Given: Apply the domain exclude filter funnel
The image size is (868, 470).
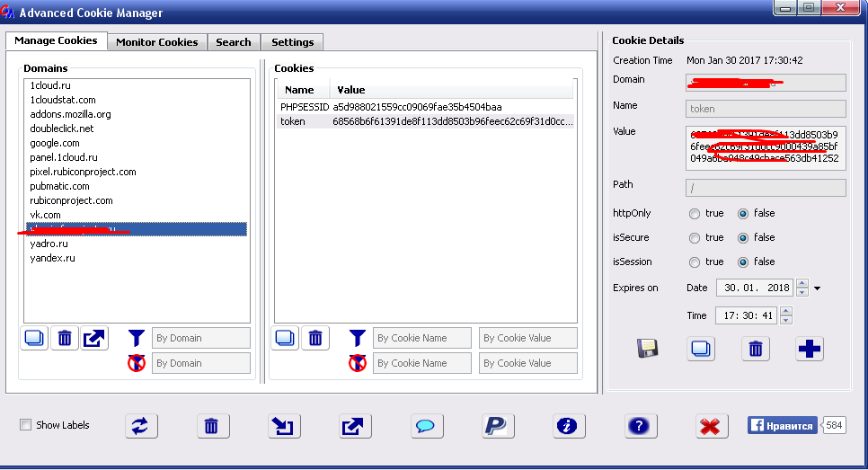Looking at the screenshot, I should [137, 363].
